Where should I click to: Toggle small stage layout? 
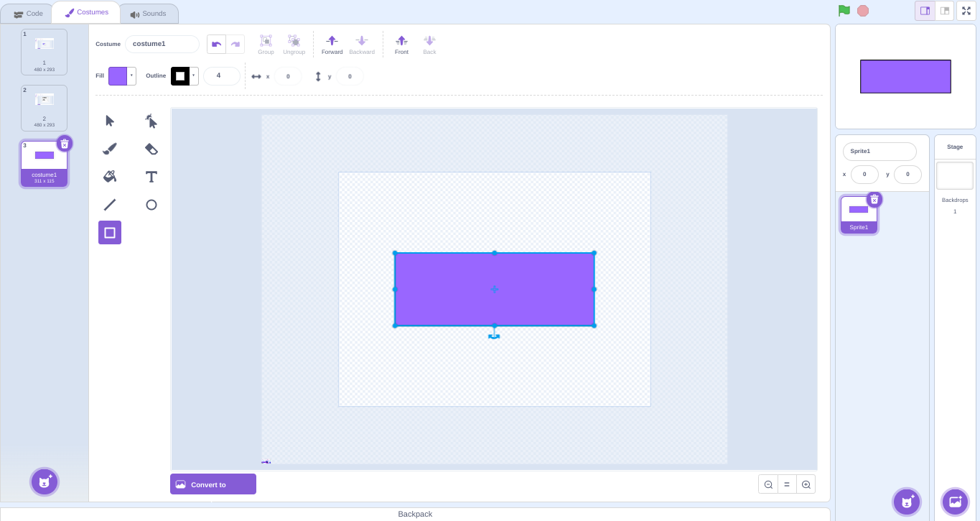point(925,11)
